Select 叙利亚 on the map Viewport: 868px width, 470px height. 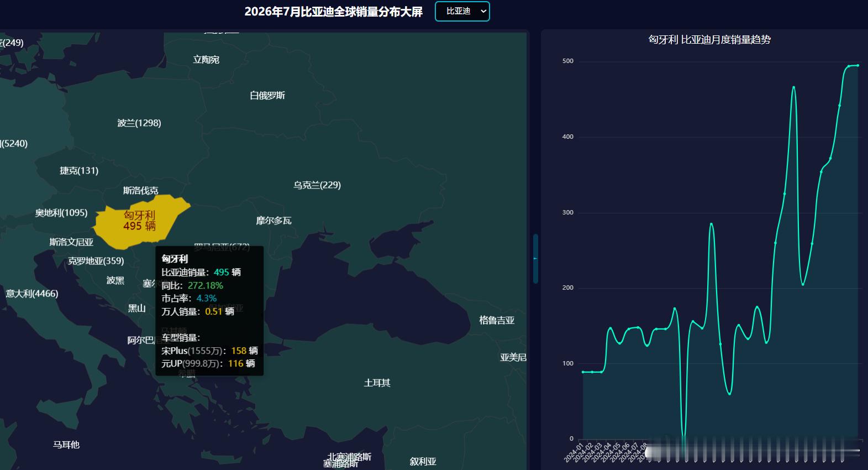point(423,462)
